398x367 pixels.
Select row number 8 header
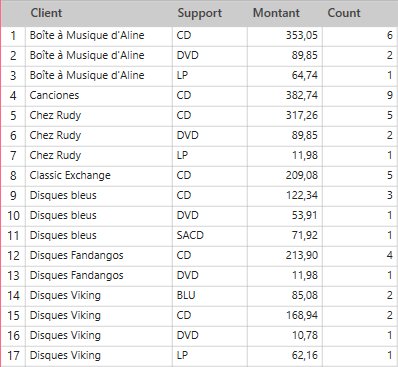(x=13, y=176)
